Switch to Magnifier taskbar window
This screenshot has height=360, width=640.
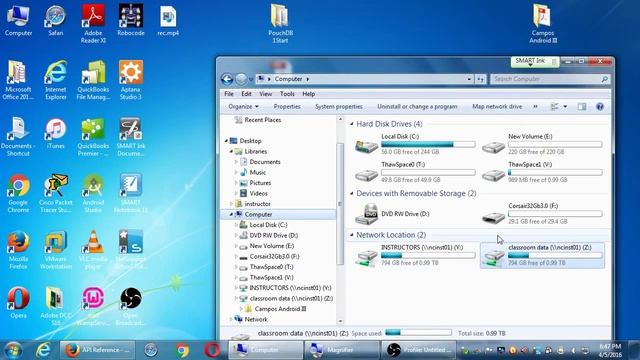341,350
